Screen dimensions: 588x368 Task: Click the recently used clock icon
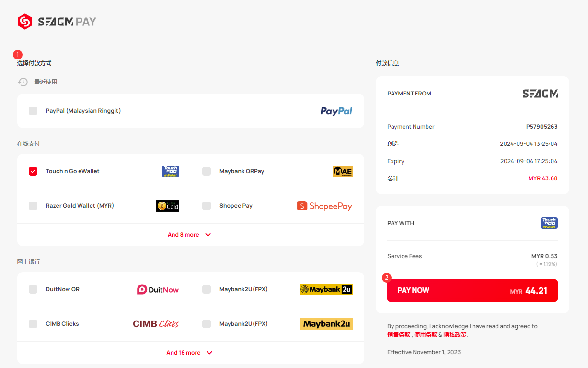[x=23, y=82]
